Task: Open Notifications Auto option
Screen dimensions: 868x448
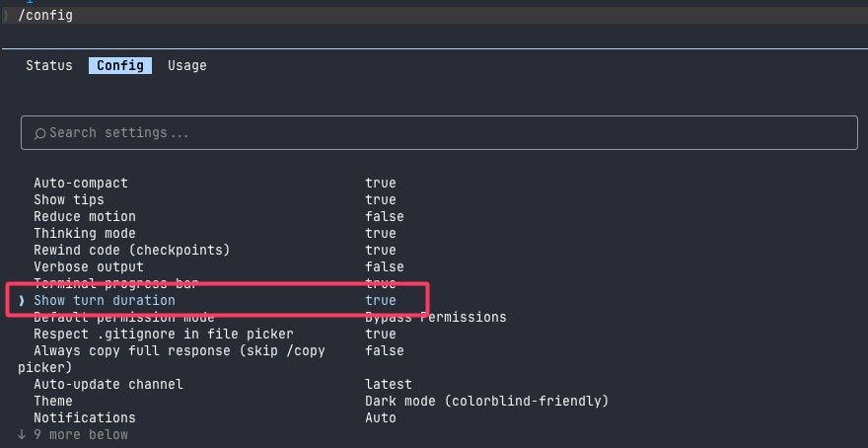Action: tap(381, 417)
